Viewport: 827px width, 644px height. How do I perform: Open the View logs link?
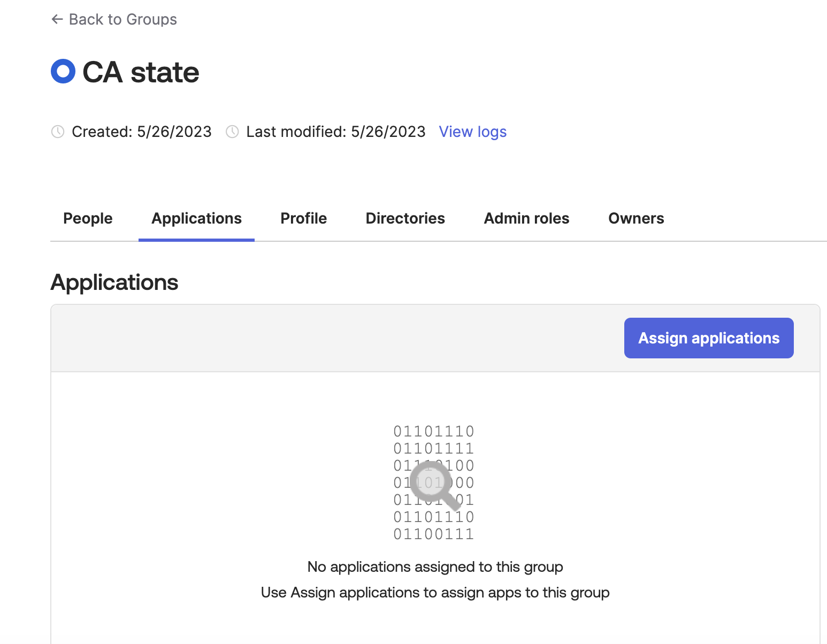(472, 132)
